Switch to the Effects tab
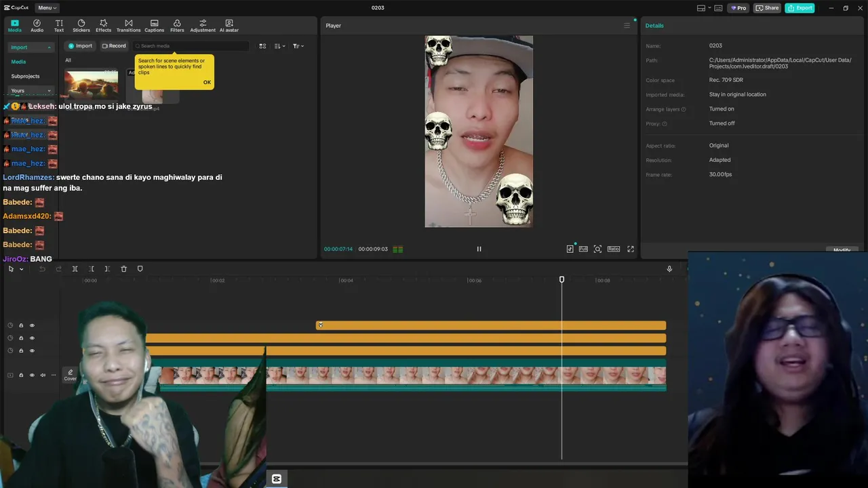Viewport: 868px width, 488px height. [103, 26]
